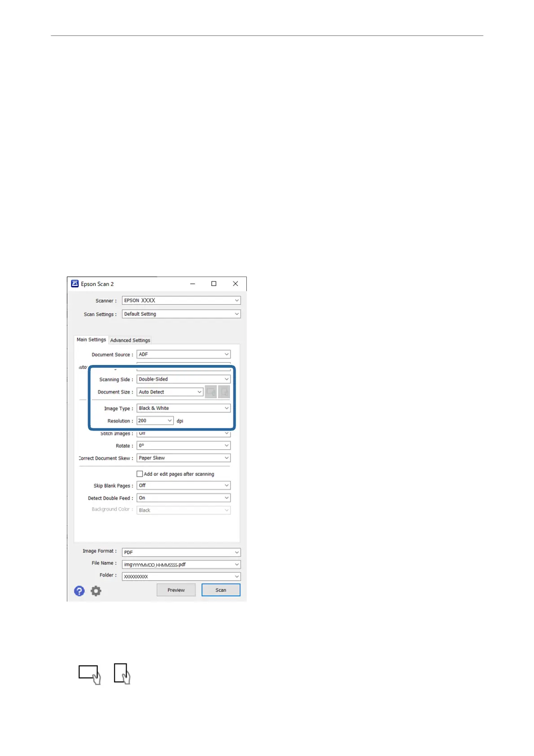Open the Epson Scan 2 help icon
Image resolution: width=534 pixels, height=756 pixels.
[79, 591]
